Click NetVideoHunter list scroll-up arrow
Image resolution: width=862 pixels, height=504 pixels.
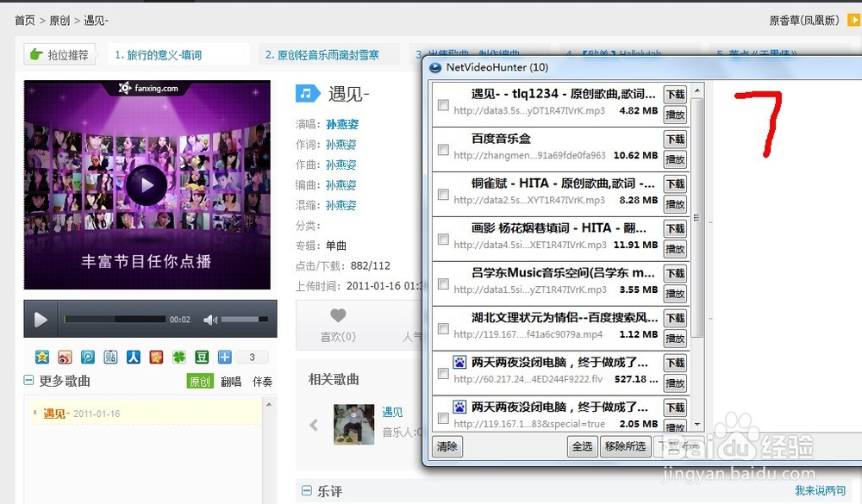coord(697,90)
